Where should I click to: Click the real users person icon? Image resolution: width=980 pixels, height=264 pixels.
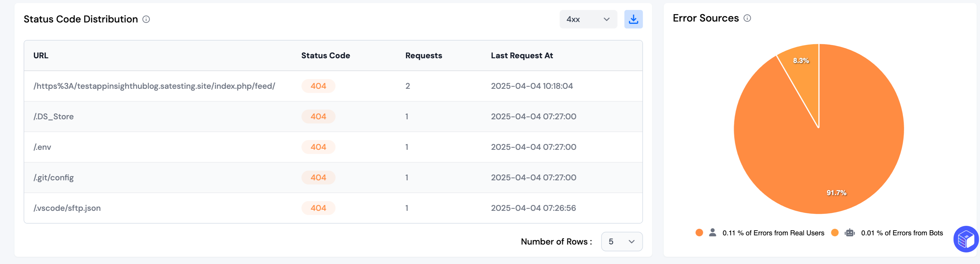click(x=713, y=232)
